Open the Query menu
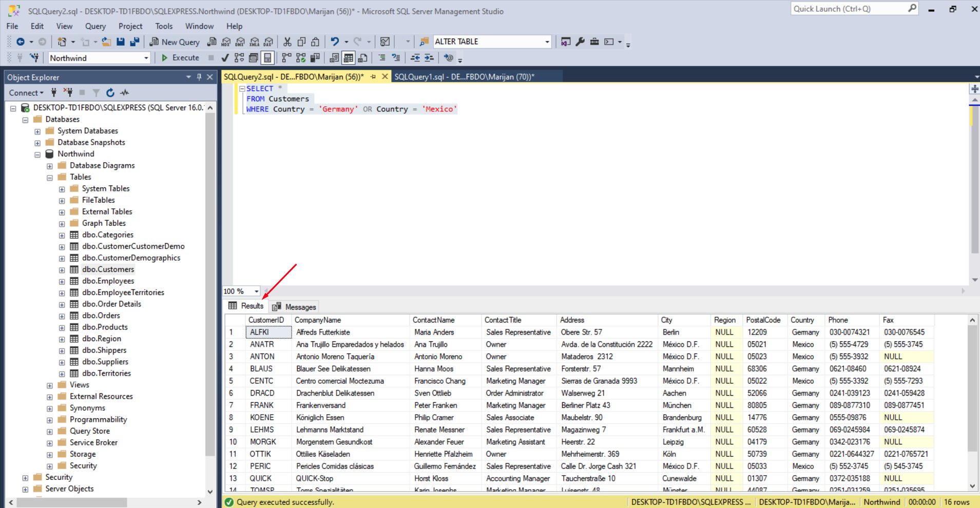Viewport: 980px width, 508px height. pyautogui.click(x=95, y=26)
